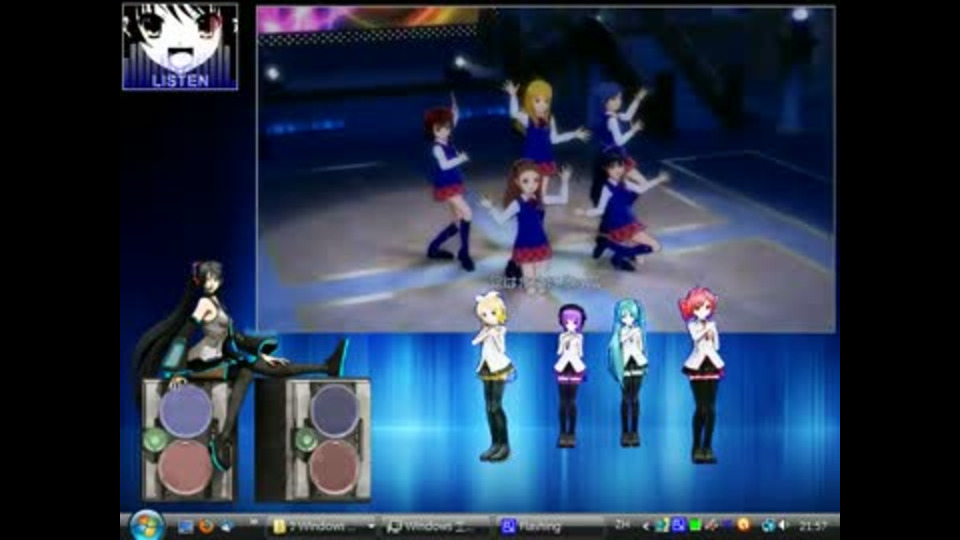Image resolution: width=960 pixels, height=540 pixels.
Task: Open the Windows Start orb
Action: point(147,525)
